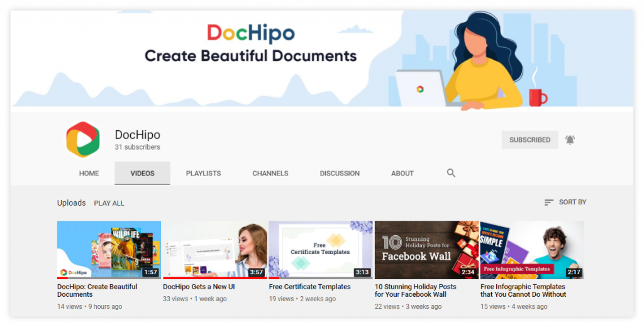The image size is (644, 327).
Task: Open the Uploads section heading
Action: [72, 203]
